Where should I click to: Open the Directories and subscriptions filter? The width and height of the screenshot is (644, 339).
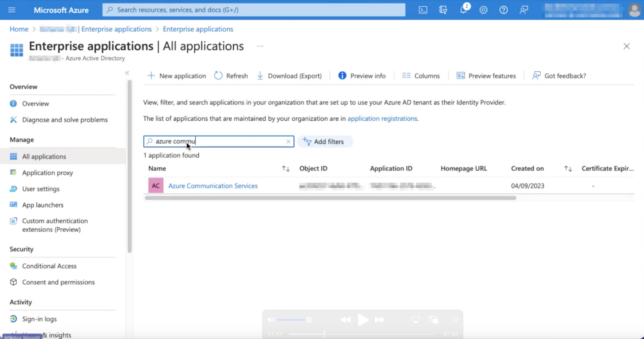[x=443, y=10]
